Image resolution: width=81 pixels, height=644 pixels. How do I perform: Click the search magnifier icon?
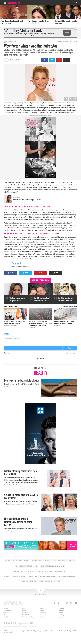tap(76, 3)
